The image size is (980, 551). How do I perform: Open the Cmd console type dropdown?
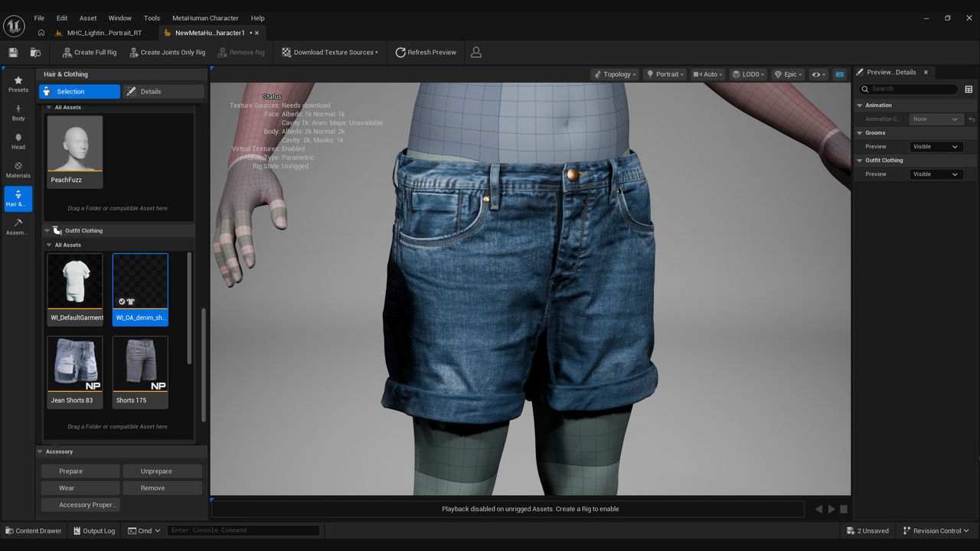pyautogui.click(x=144, y=530)
